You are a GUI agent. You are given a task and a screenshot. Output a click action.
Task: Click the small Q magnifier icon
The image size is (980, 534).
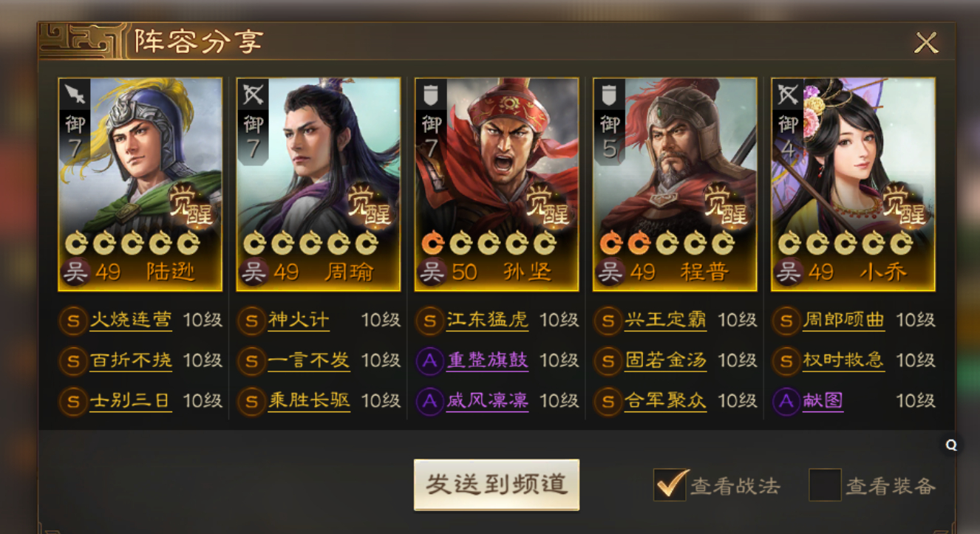click(x=951, y=445)
